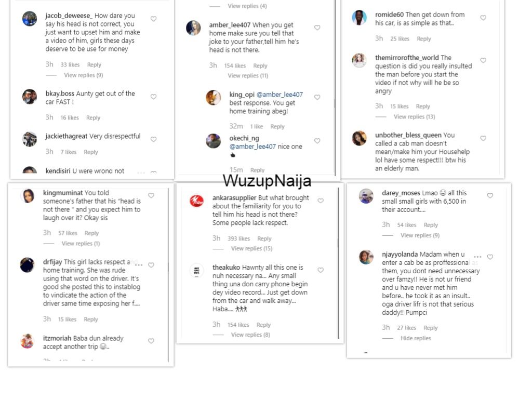Expand View replies (15) under ankarasupplier
This screenshot has width=532, height=399.
coord(251,249)
